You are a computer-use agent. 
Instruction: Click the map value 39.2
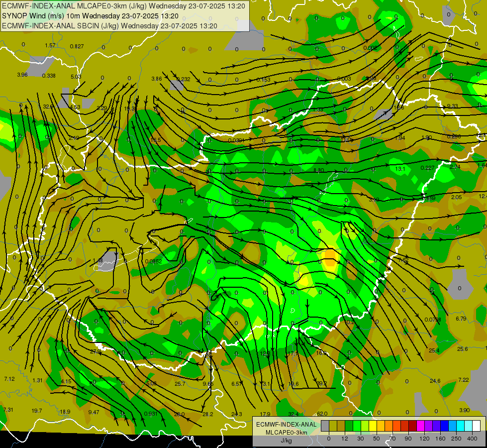point(321,383)
